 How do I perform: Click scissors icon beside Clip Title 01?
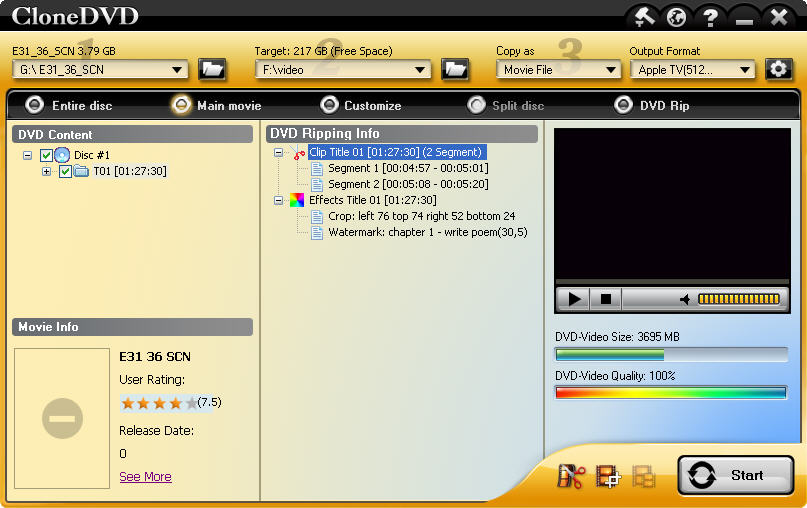point(298,153)
